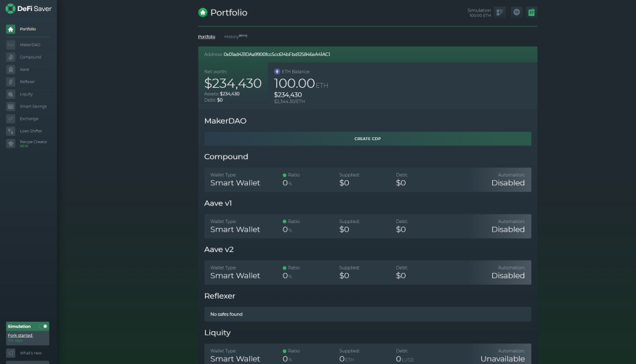636x364 pixels.
Task: Click the green home icon beside Portfolio title
Action: (x=203, y=12)
